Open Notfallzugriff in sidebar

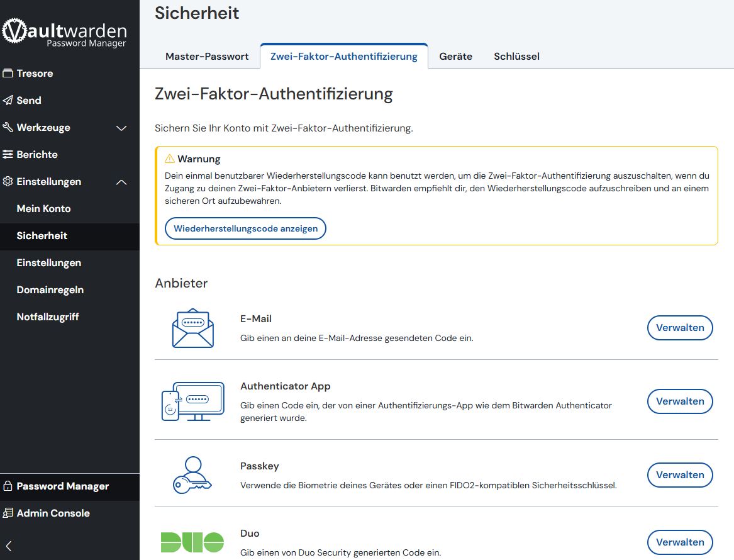pos(48,317)
